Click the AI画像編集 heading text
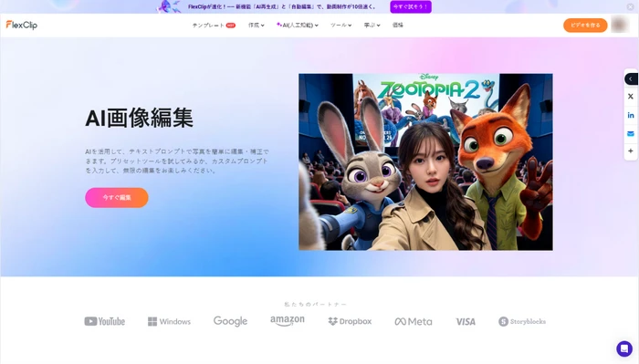 (139, 118)
